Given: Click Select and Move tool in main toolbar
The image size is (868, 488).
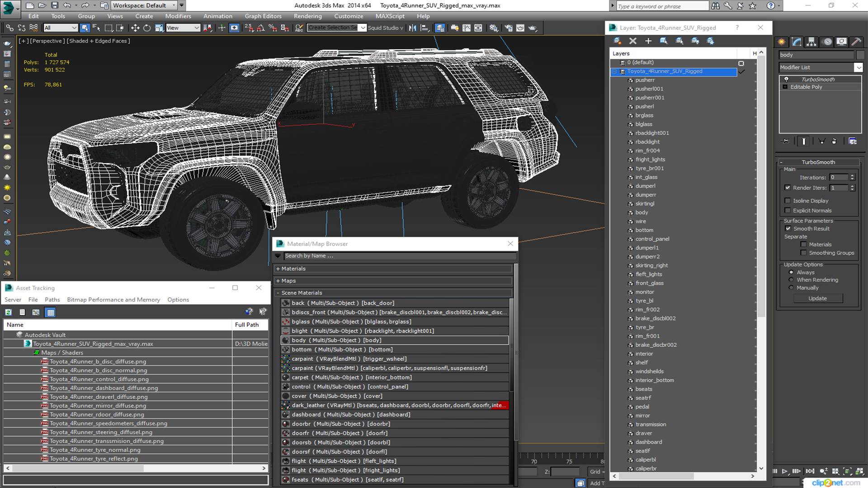Looking at the screenshot, I should 135,28.
